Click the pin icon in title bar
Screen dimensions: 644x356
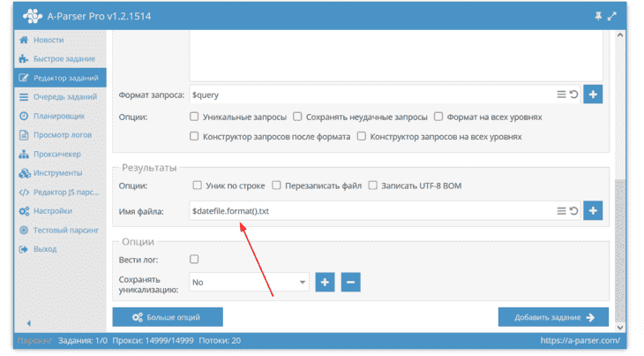(598, 16)
